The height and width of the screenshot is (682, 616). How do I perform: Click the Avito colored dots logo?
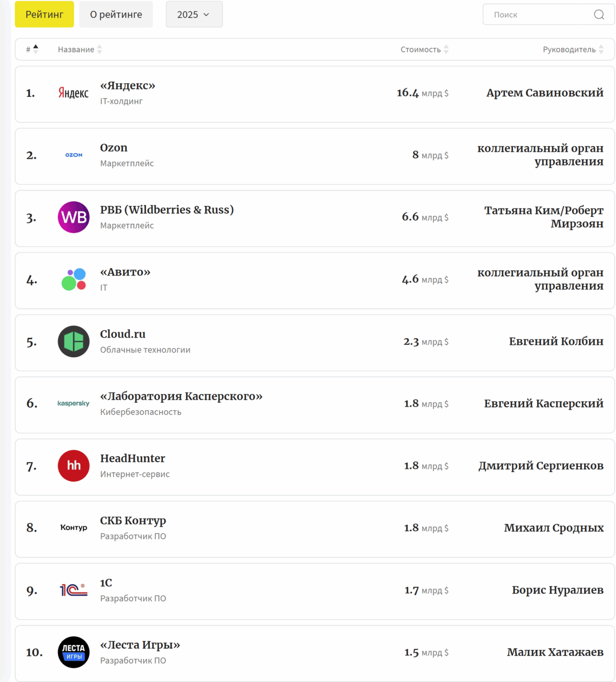[x=73, y=280]
